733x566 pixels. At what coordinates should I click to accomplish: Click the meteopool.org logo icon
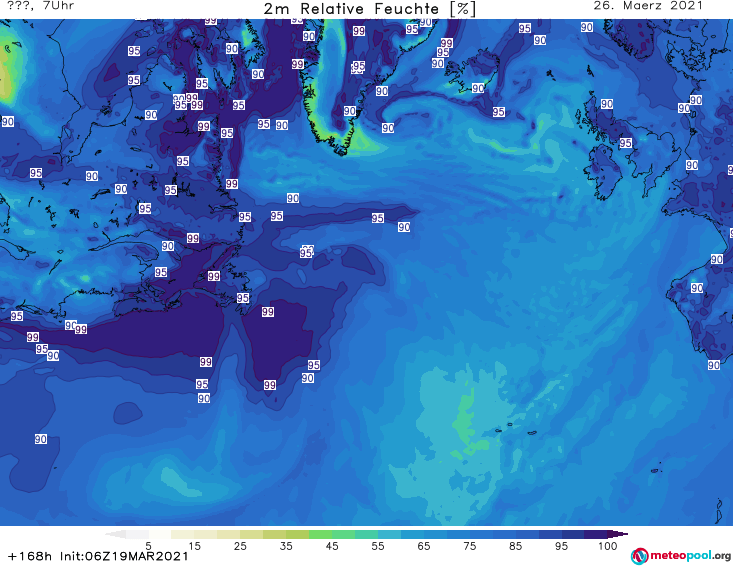pos(639,556)
